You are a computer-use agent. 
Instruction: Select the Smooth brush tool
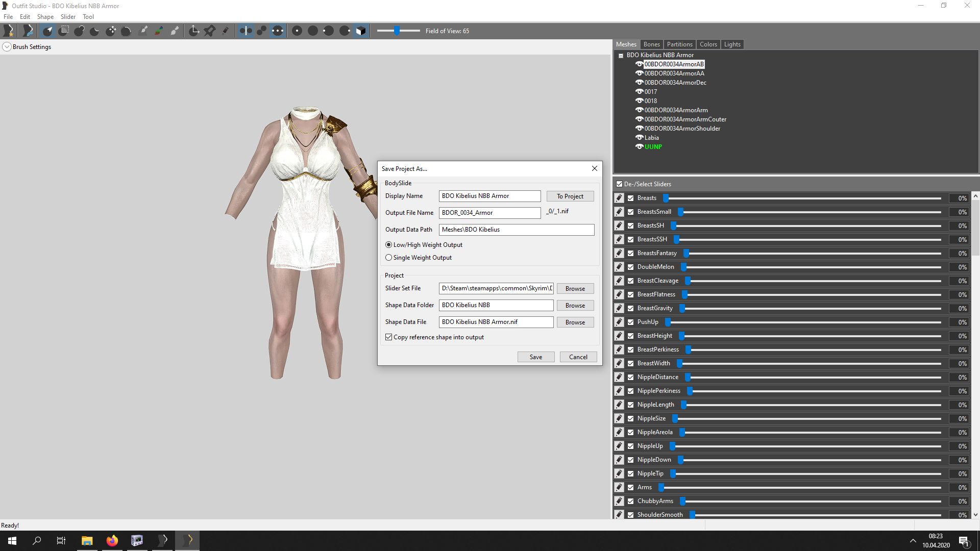pos(127,31)
